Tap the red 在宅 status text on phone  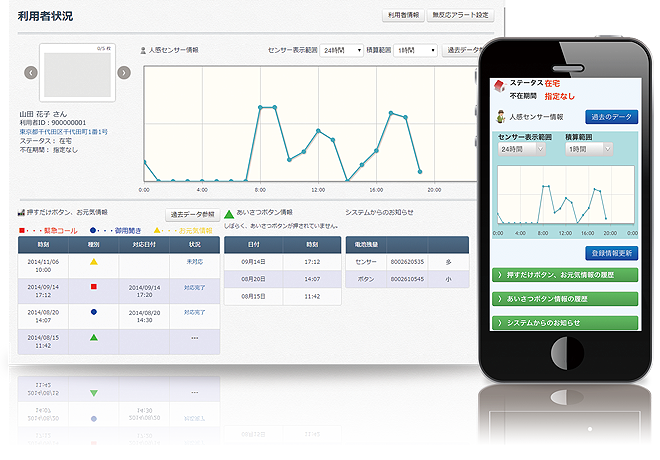click(x=552, y=83)
